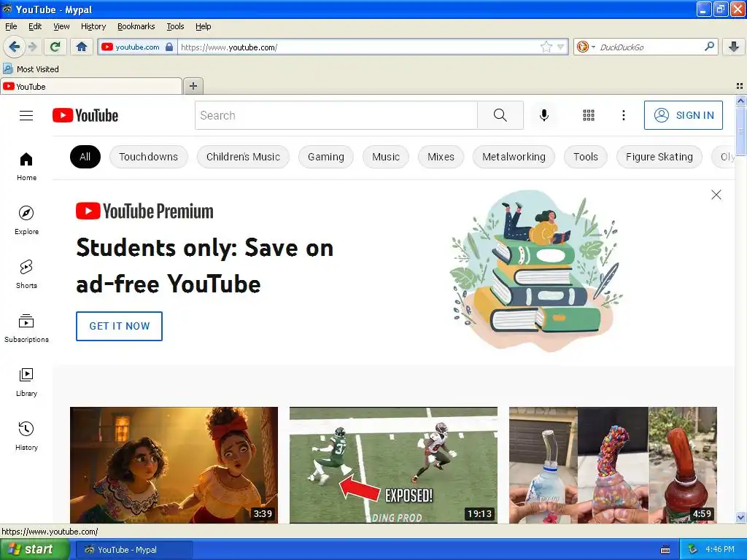
Task: Filter by Mixes chip
Action: [441, 157]
